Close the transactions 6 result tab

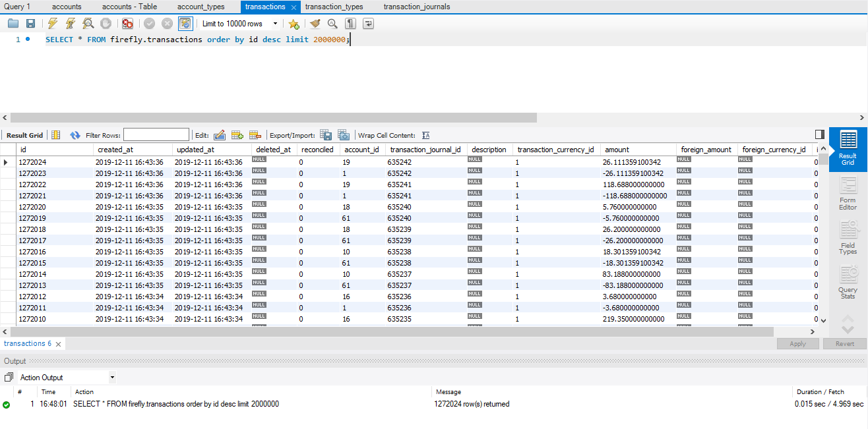coord(59,344)
